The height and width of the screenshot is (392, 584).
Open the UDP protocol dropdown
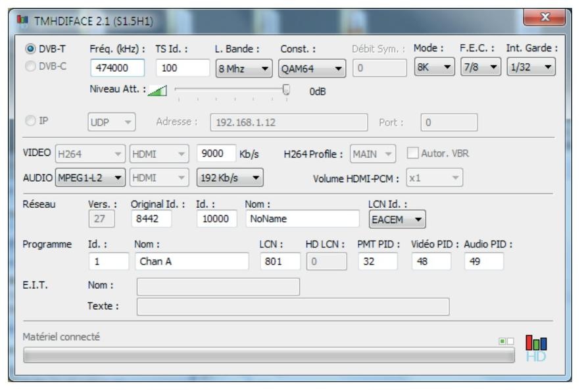point(112,122)
